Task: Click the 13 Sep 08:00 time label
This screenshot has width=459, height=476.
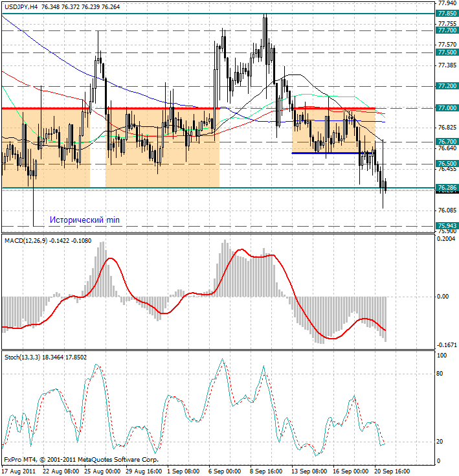Action: coord(309,471)
